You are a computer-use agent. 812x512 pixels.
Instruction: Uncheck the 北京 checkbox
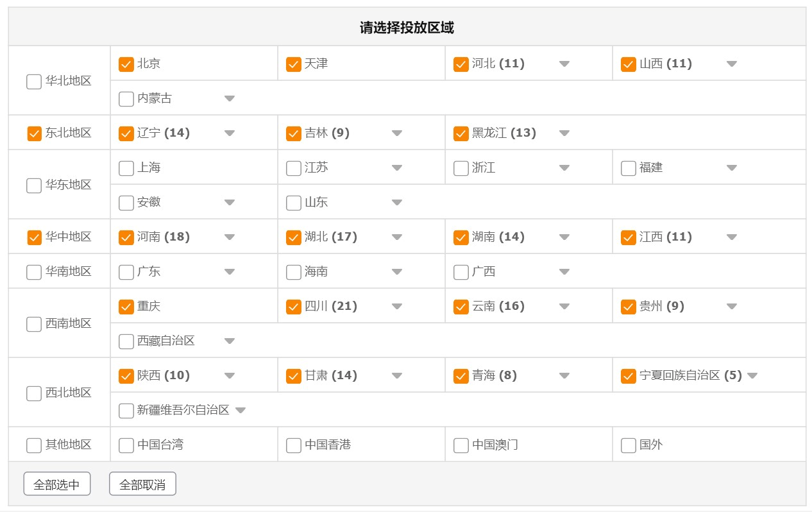pos(126,64)
